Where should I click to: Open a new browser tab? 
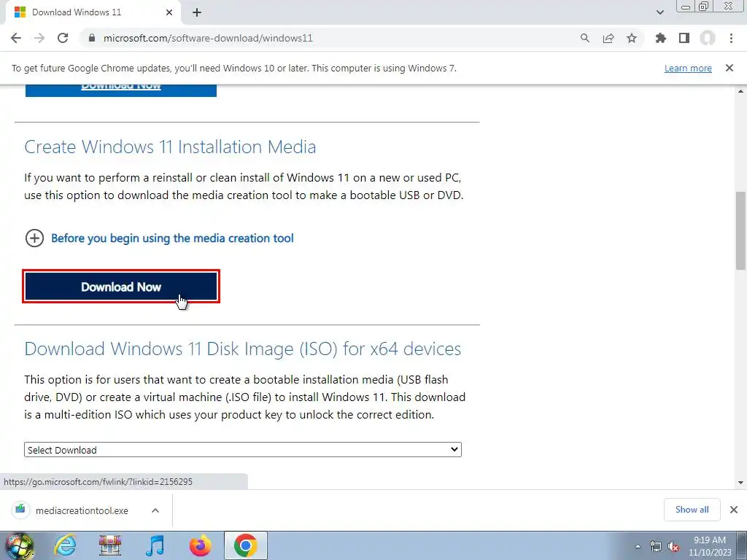pyautogui.click(x=197, y=12)
